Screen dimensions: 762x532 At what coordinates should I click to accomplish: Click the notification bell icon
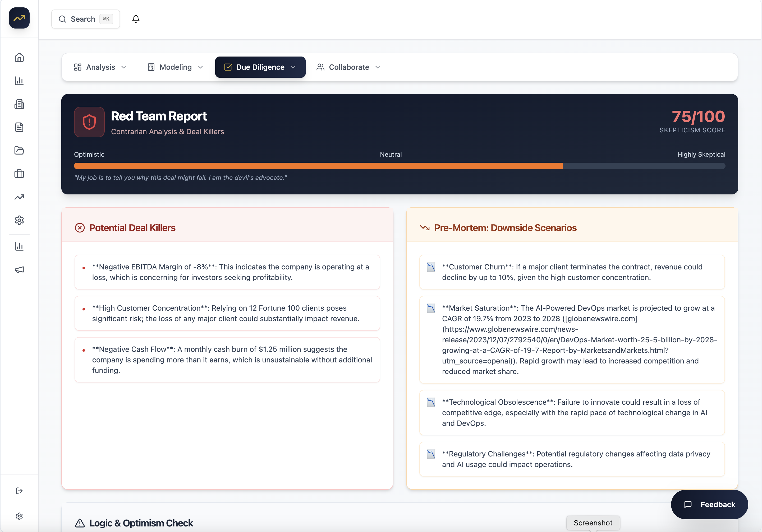pyautogui.click(x=136, y=19)
